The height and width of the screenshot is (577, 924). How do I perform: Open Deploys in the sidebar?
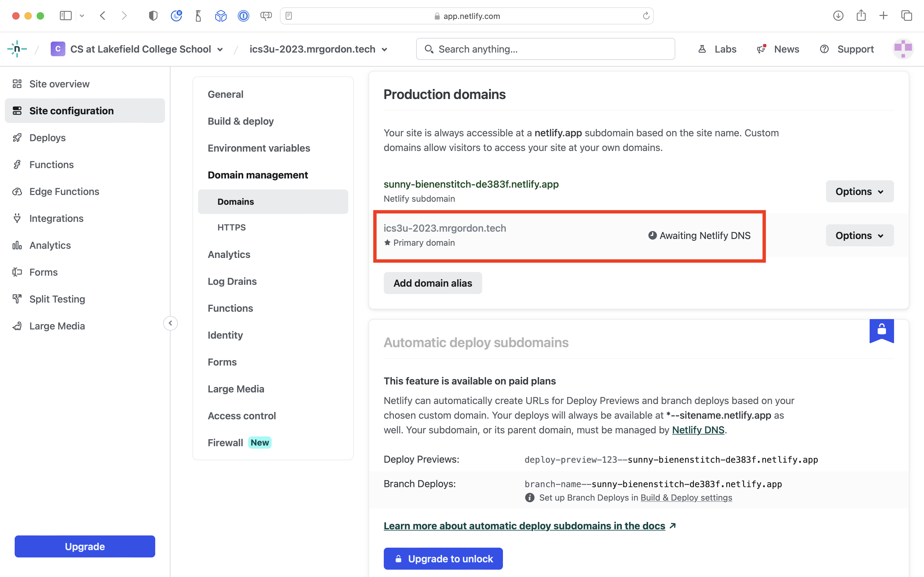[x=85, y=138]
